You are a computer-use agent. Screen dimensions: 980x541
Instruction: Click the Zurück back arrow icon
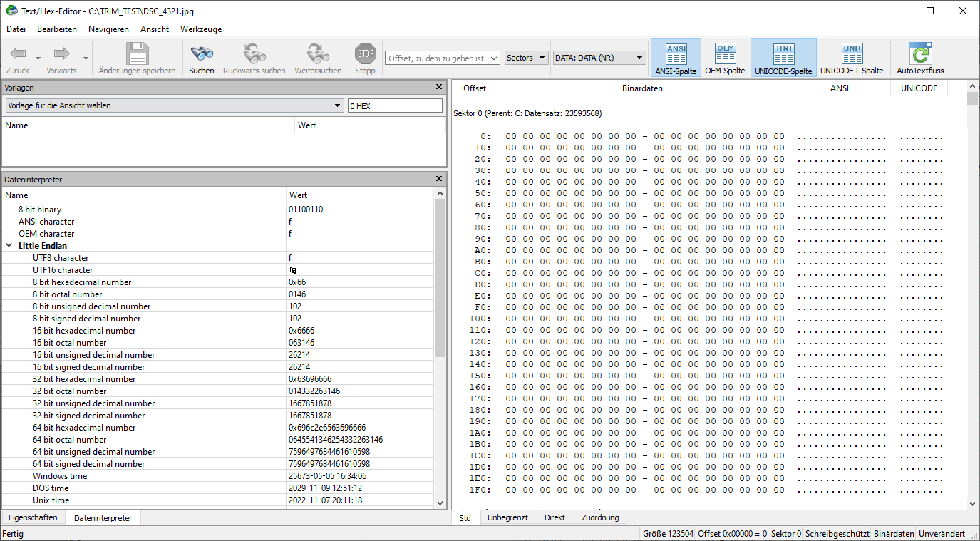tap(18, 53)
